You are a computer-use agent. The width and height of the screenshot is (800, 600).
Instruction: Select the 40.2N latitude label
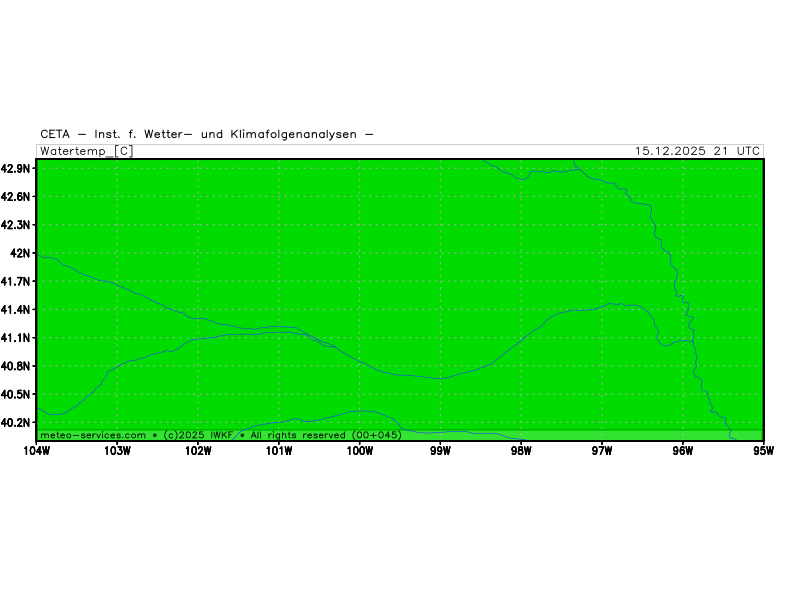16,423
